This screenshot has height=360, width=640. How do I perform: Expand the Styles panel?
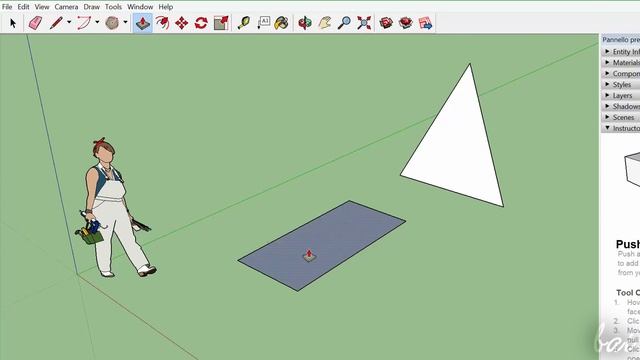621,84
